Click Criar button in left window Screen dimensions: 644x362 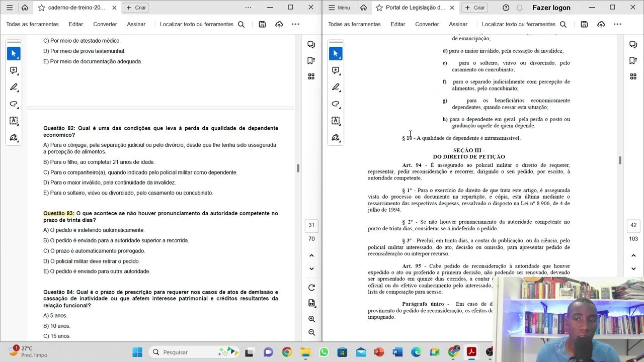[x=136, y=8]
